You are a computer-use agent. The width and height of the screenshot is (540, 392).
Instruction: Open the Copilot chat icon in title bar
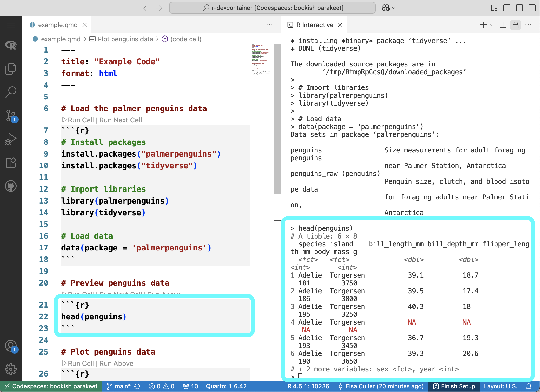386,8
